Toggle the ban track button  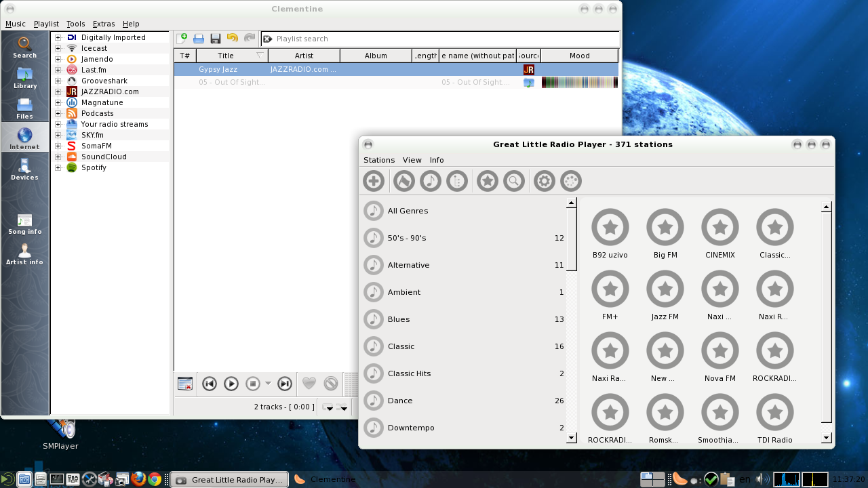pyautogui.click(x=331, y=384)
